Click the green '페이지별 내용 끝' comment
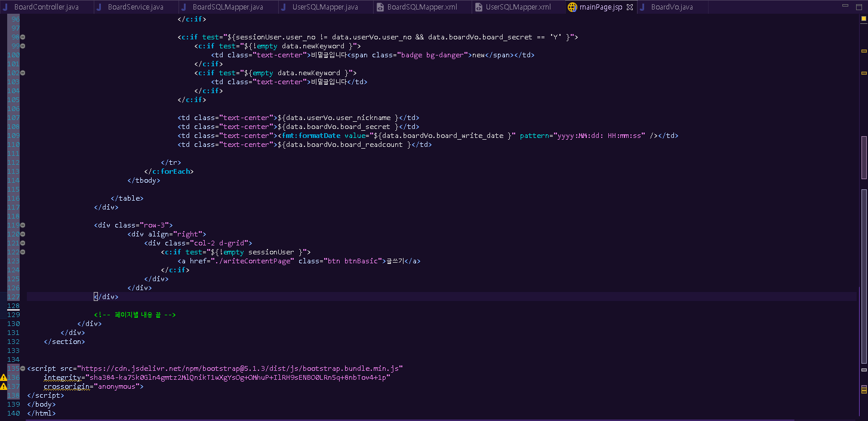Screen dimensions: 868x421 (135, 315)
